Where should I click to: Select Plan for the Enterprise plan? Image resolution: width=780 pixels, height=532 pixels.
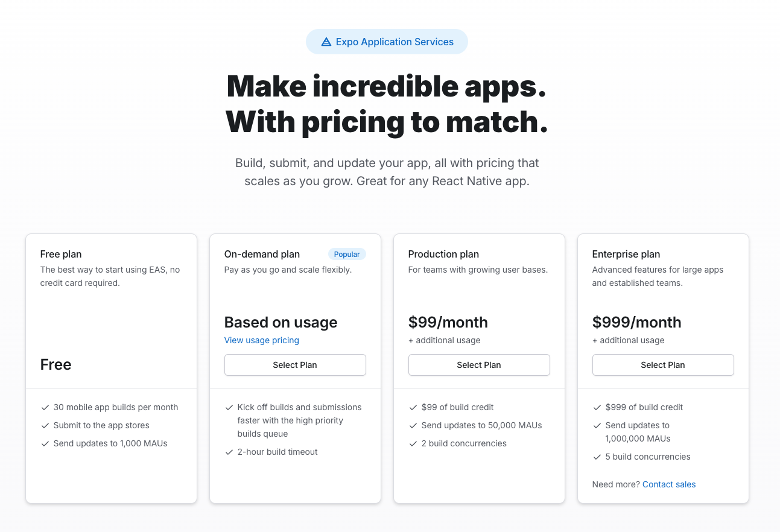(663, 365)
